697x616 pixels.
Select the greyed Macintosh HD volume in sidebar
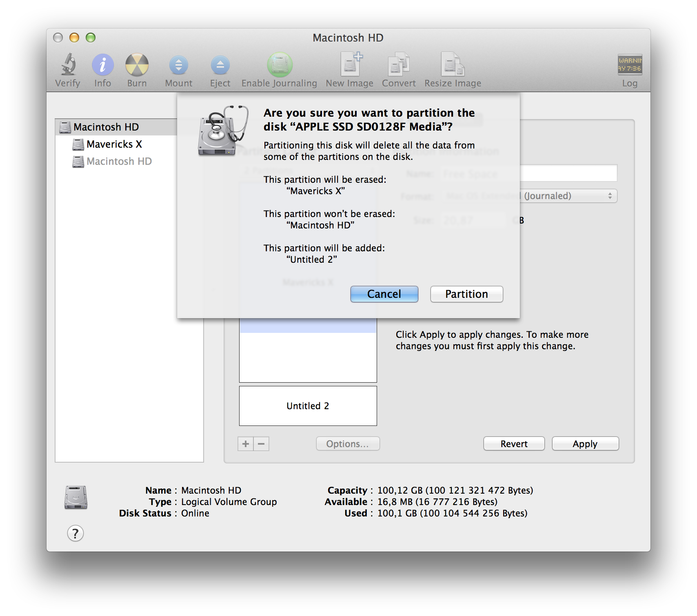pos(119,162)
